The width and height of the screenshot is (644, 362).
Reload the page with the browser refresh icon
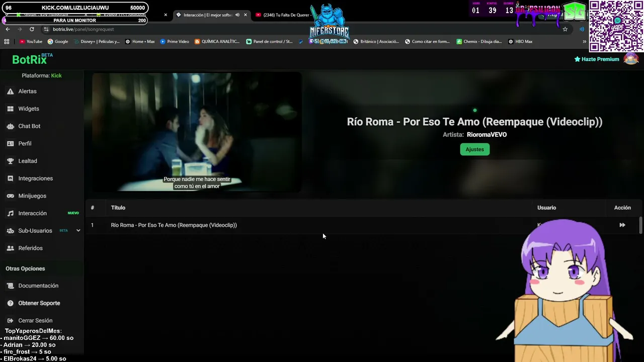point(32,29)
